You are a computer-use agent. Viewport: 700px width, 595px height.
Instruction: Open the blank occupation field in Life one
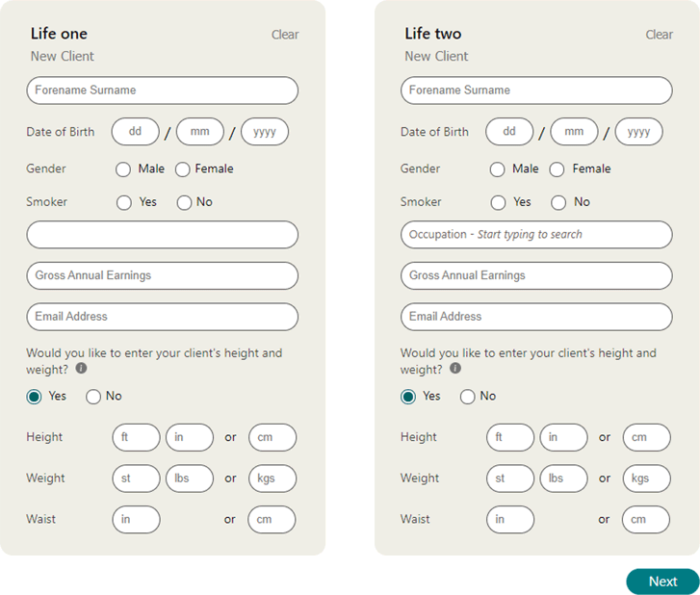(x=162, y=235)
